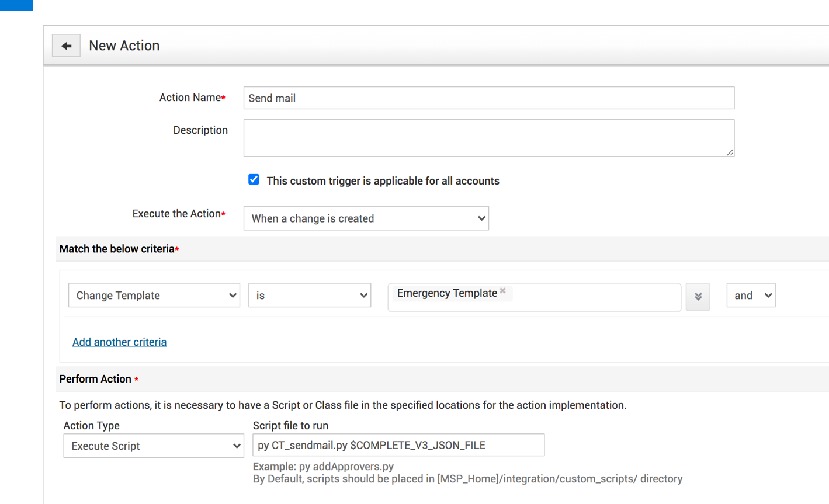Click the Emergency Template tag text

[447, 293]
